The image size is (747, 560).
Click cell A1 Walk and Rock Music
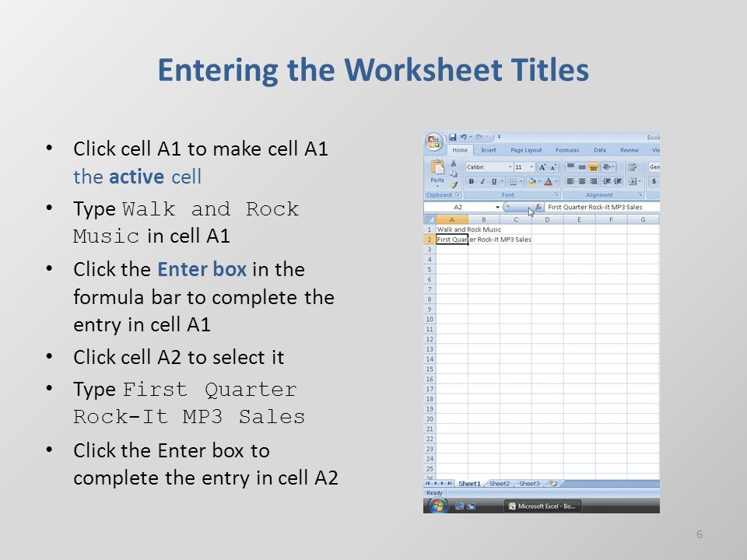coord(452,229)
